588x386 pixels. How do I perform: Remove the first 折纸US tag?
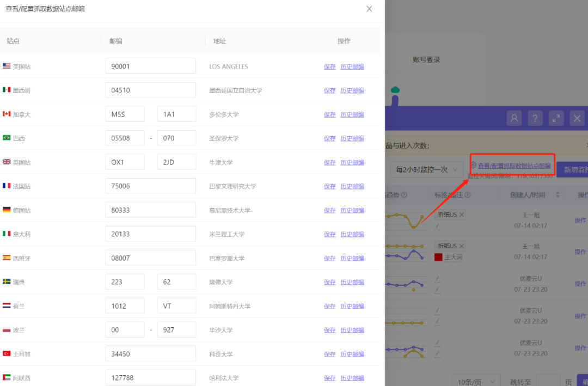pos(462,215)
